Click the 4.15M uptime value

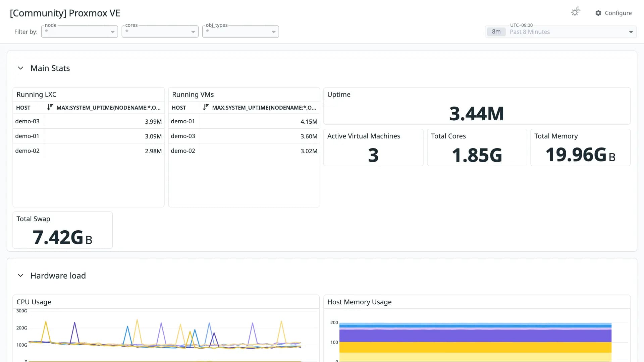click(309, 122)
